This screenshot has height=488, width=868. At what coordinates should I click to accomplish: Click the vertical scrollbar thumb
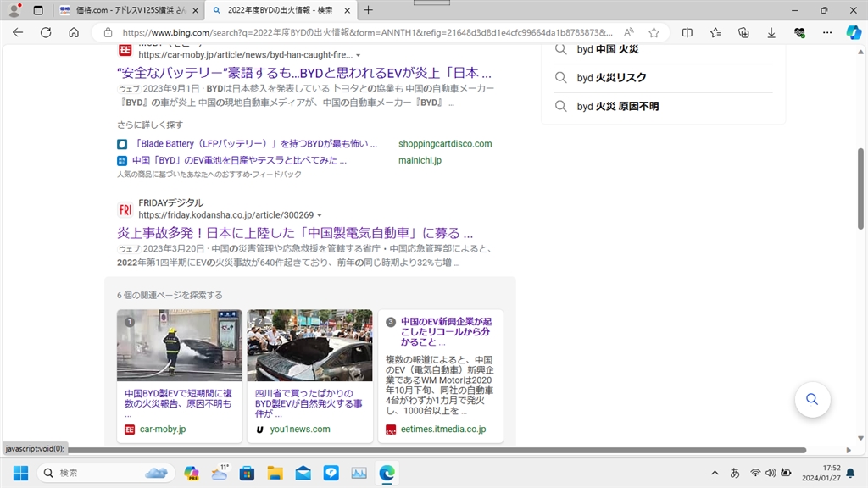tap(860, 188)
